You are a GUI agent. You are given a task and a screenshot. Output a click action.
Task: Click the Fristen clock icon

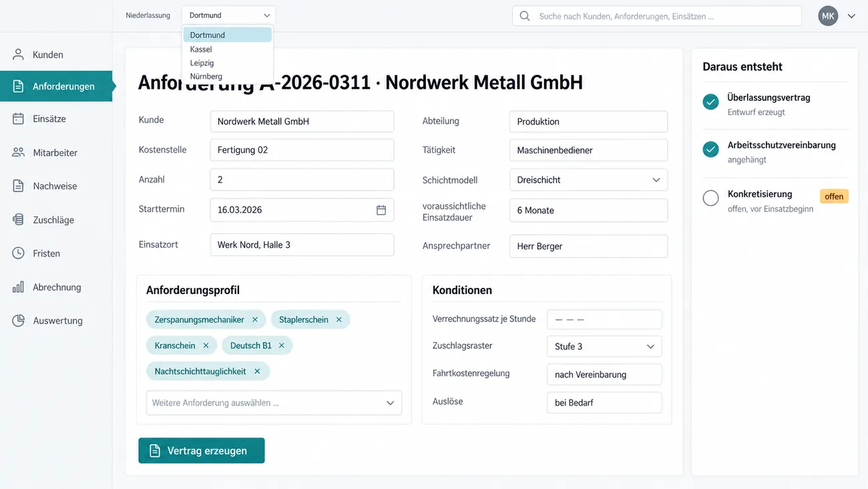point(19,253)
